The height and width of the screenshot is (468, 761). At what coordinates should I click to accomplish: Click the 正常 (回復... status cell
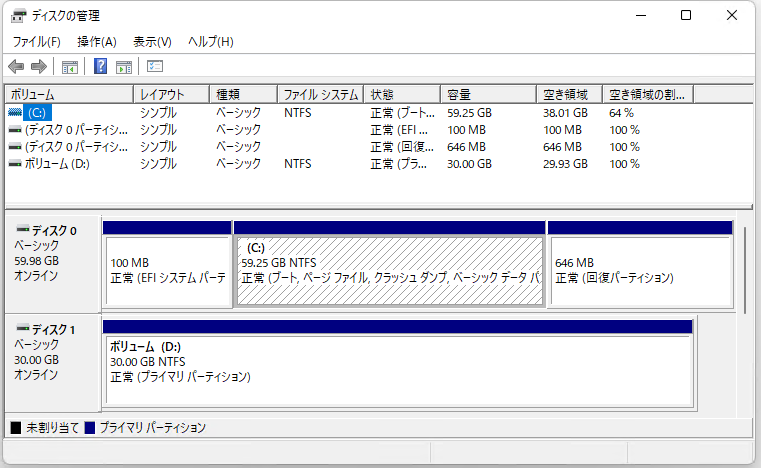click(x=402, y=147)
